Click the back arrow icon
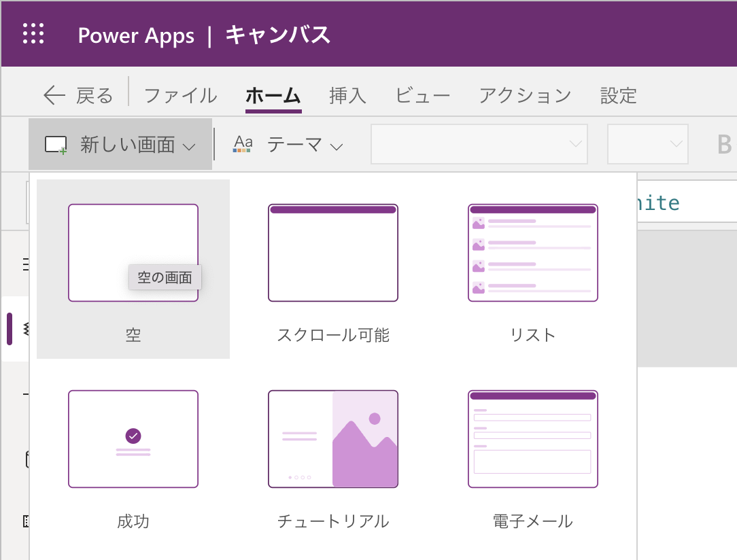 click(x=54, y=96)
